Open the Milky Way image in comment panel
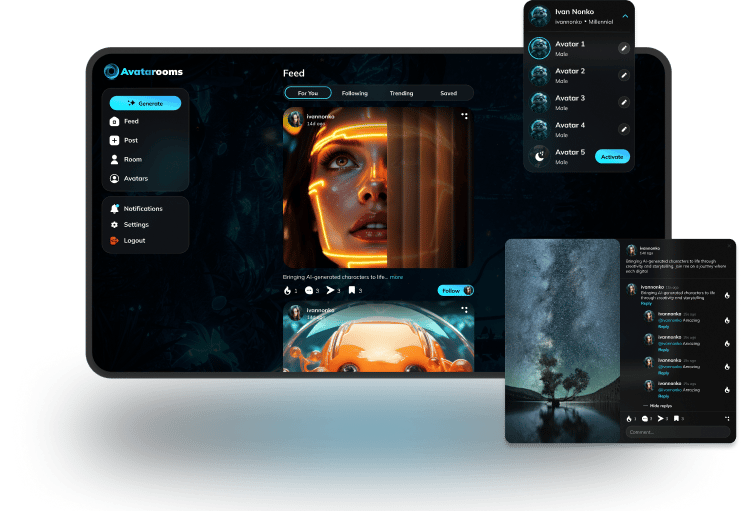The height and width of the screenshot is (511, 742). click(562, 341)
